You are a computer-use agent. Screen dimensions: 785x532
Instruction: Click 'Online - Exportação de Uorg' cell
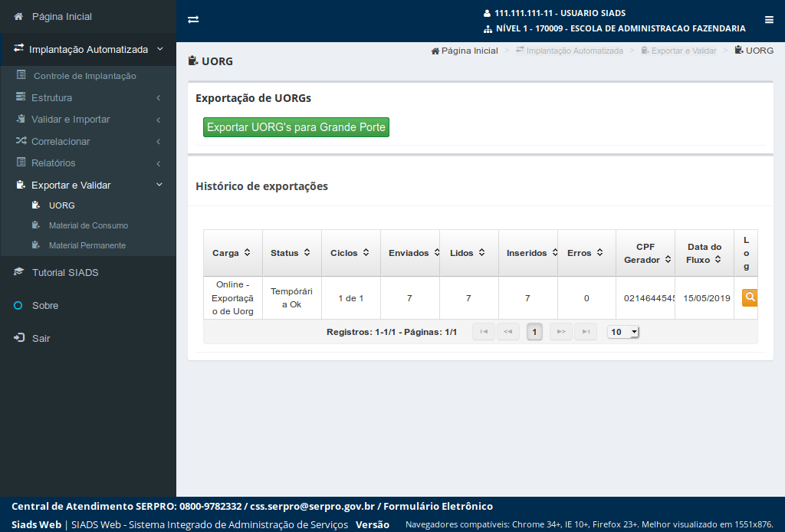[233, 297]
